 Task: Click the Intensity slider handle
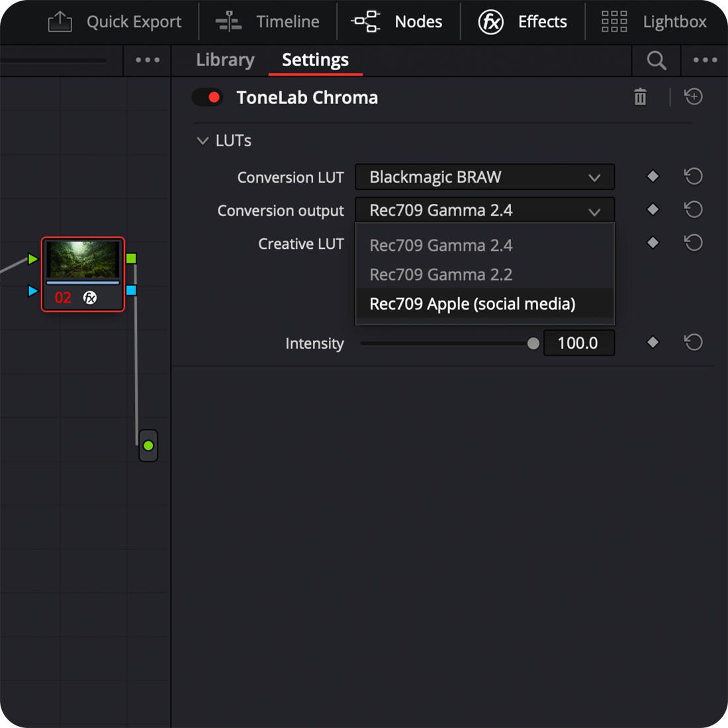pyautogui.click(x=533, y=343)
